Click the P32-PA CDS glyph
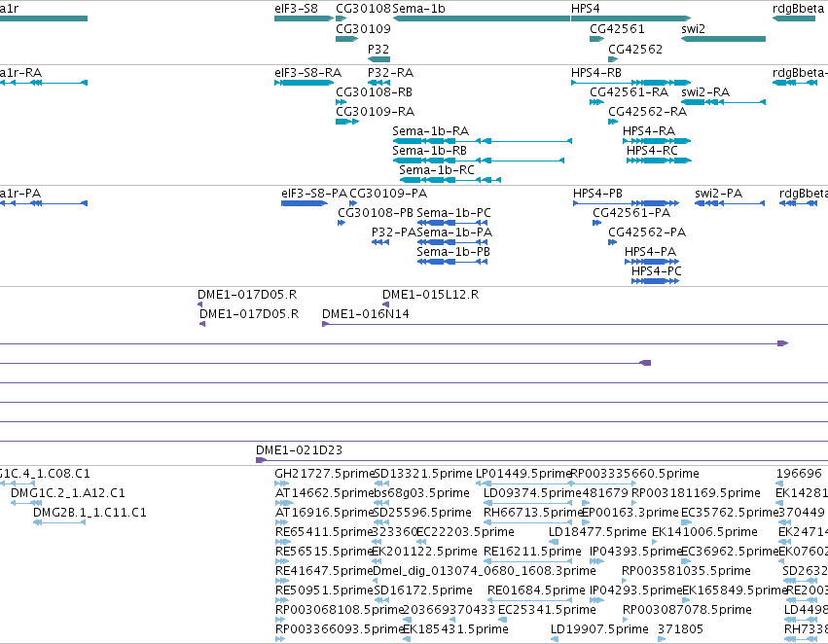Viewport: 828px width, 644px height. click(380, 242)
